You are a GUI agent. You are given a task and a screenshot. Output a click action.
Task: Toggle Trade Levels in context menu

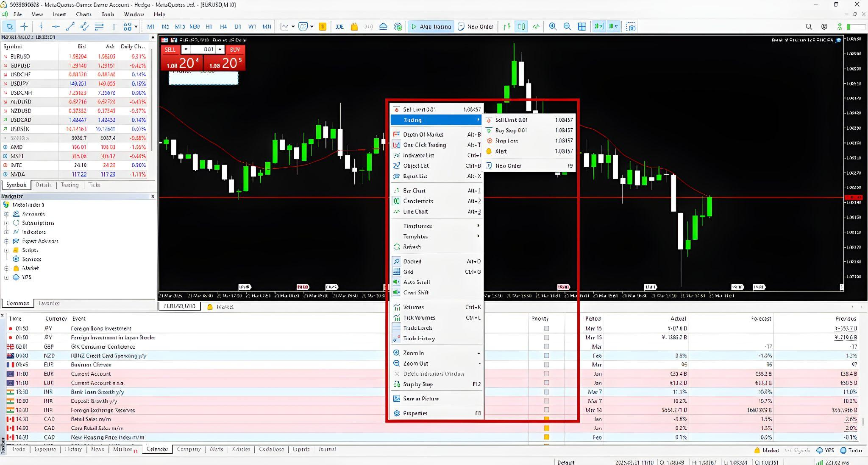(437, 328)
